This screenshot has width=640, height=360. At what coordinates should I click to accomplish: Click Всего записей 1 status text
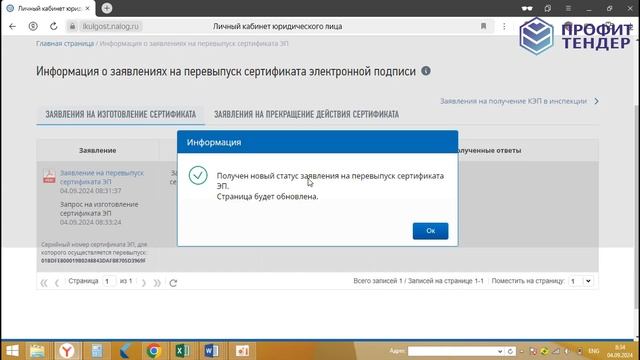pos(378,281)
